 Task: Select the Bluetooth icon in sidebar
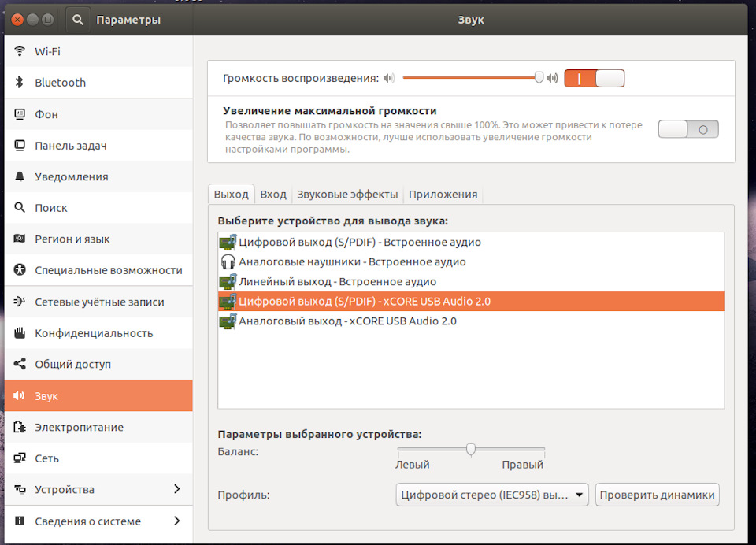click(x=20, y=83)
